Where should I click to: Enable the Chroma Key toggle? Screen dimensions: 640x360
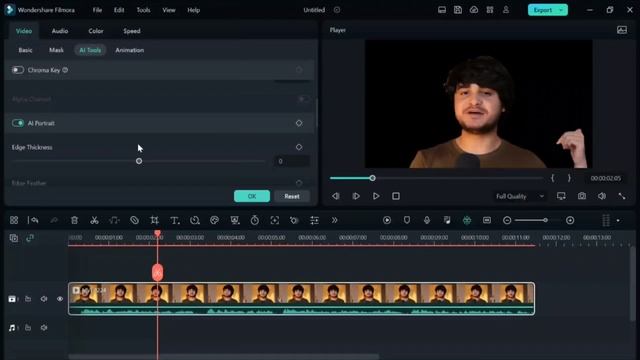point(18,70)
